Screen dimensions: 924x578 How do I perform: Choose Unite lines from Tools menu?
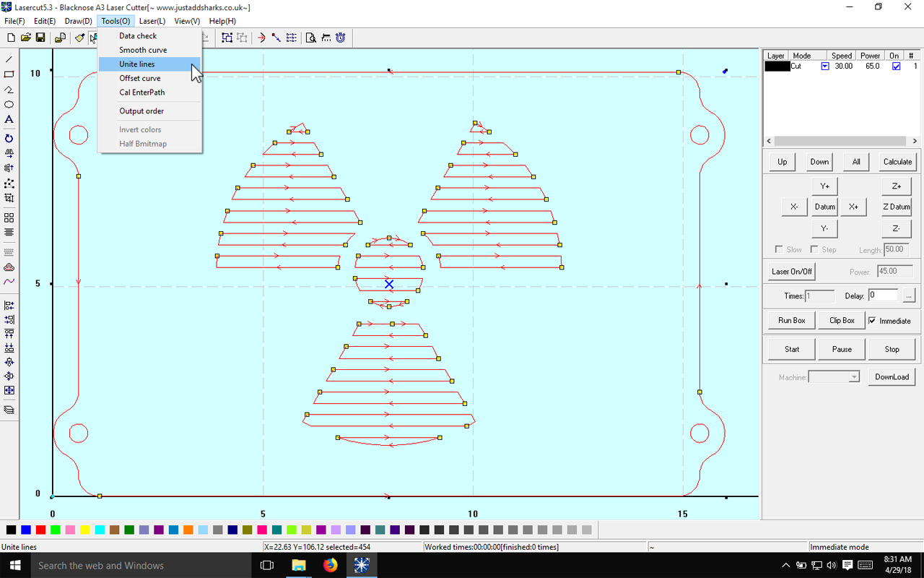click(137, 64)
